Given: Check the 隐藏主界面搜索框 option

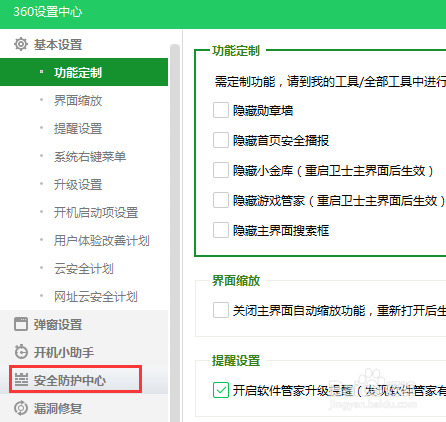Looking at the screenshot, I should 221,230.
